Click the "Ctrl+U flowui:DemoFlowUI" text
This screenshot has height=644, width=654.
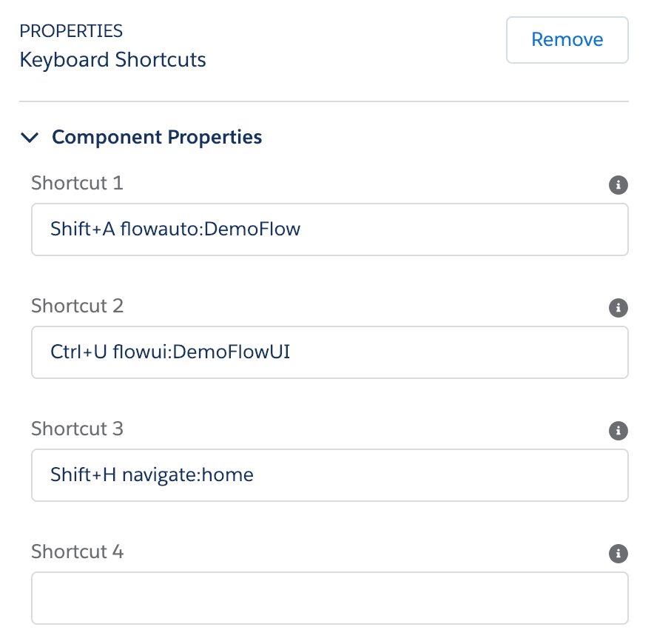(x=170, y=352)
